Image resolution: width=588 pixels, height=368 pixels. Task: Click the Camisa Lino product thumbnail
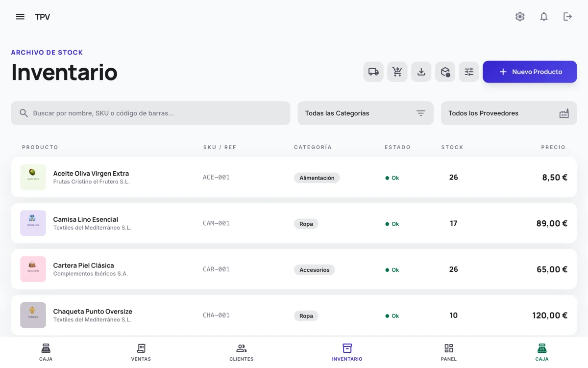(x=33, y=223)
